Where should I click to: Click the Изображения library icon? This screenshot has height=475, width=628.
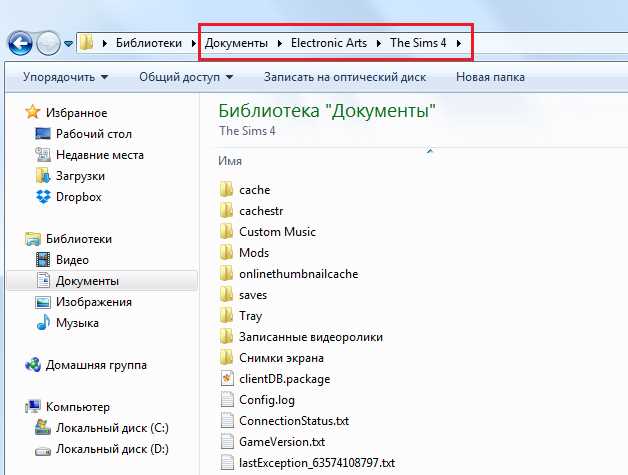pyautogui.click(x=43, y=302)
